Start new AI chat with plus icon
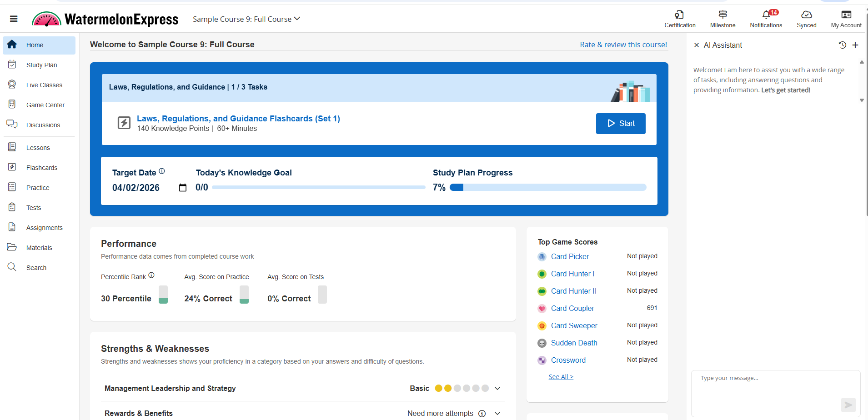868x420 pixels. 855,45
